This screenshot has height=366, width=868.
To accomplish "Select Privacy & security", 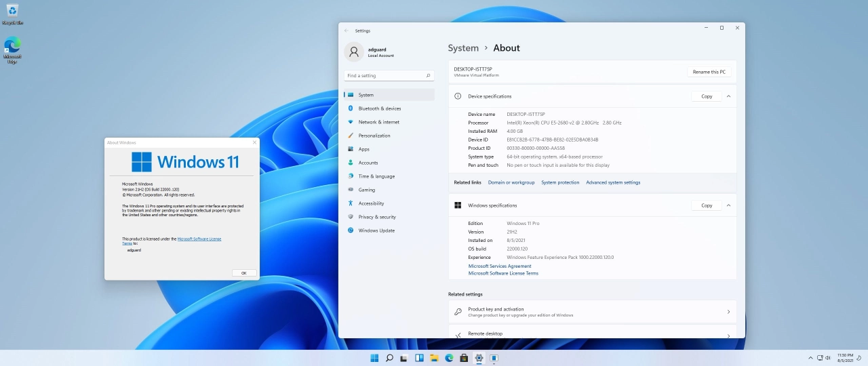I will [389, 217].
